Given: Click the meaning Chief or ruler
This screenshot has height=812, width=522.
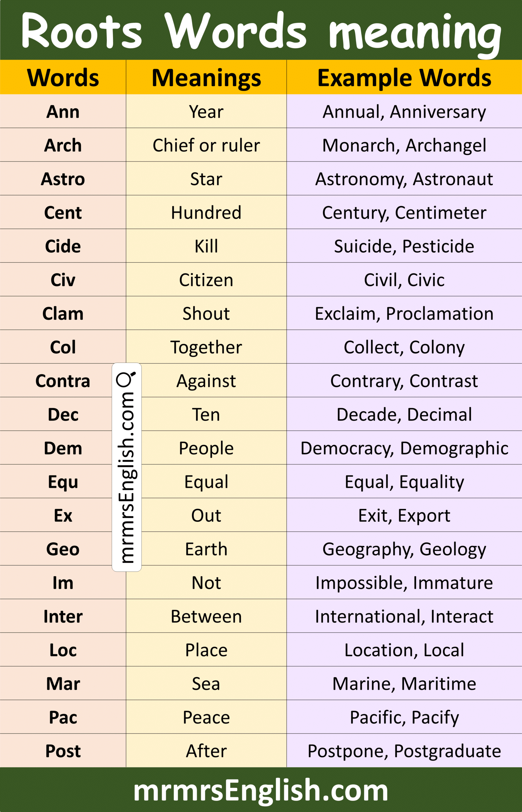Looking at the screenshot, I should coord(206,145).
